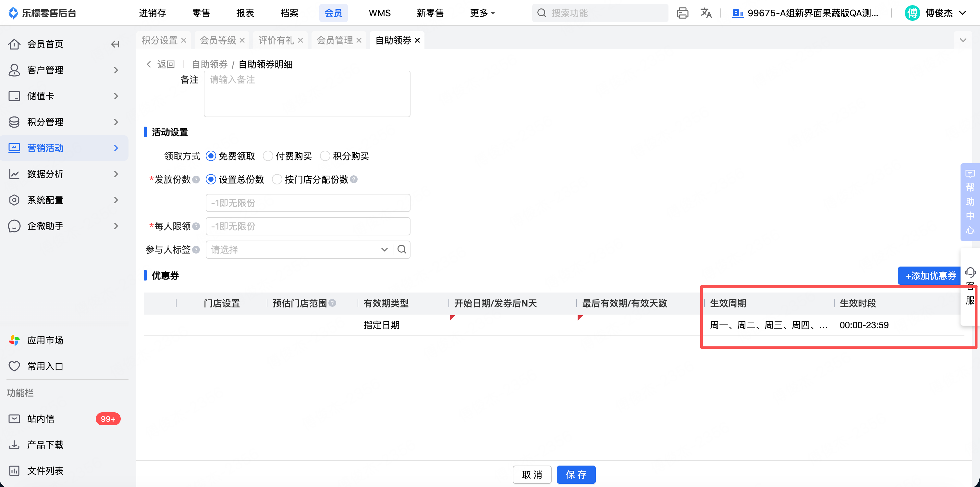
Task: Click the 保存 button
Action: point(576,474)
